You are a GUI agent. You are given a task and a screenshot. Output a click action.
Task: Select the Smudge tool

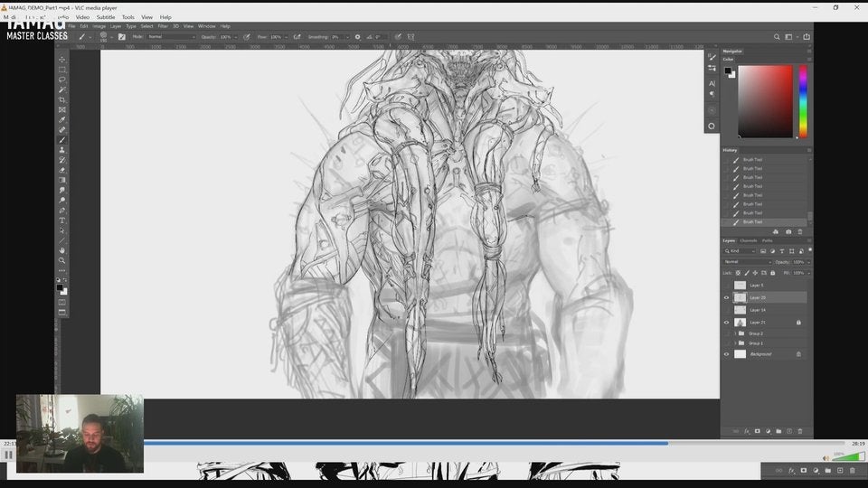click(x=62, y=190)
